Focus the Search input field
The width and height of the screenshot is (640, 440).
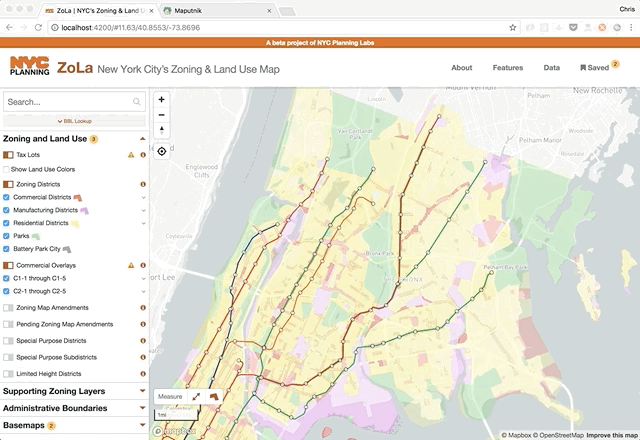click(74, 102)
